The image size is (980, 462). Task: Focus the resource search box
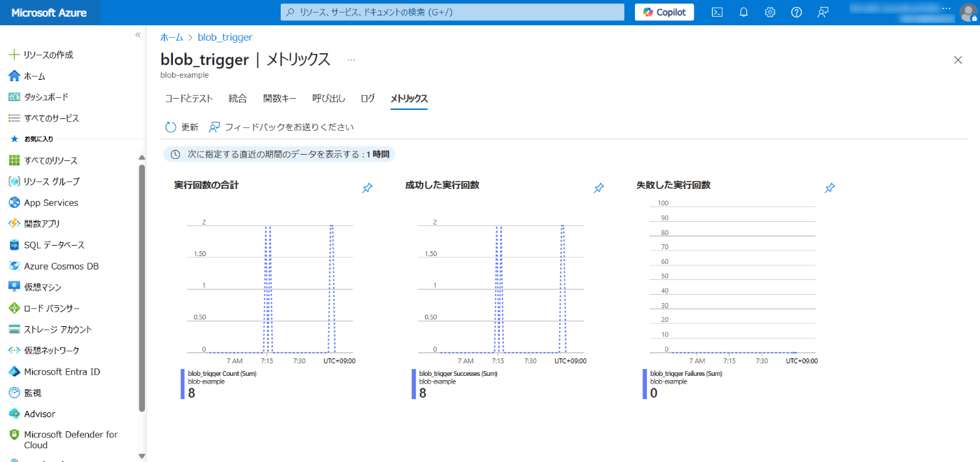pyautogui.click(x=452, y=12)
